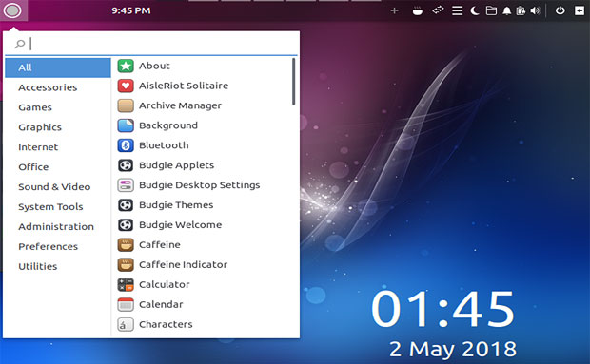Select the Administration category
Image resolution: width=590 pixels, height=364 pixels.
[x=58, y=227]
